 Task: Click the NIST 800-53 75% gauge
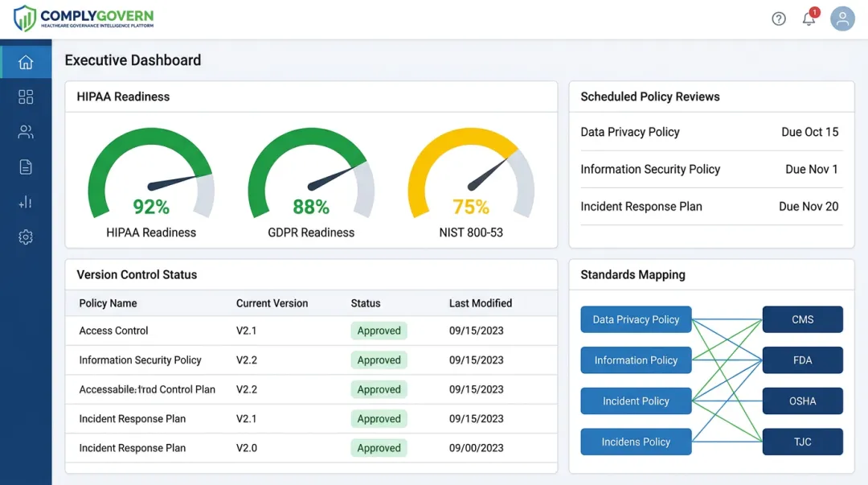(x=471, y=173)
